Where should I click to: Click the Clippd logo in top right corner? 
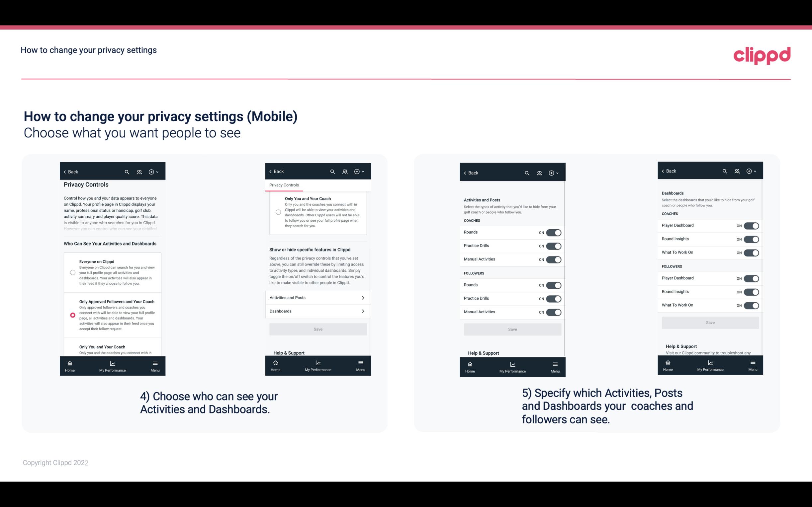[762, 54]
